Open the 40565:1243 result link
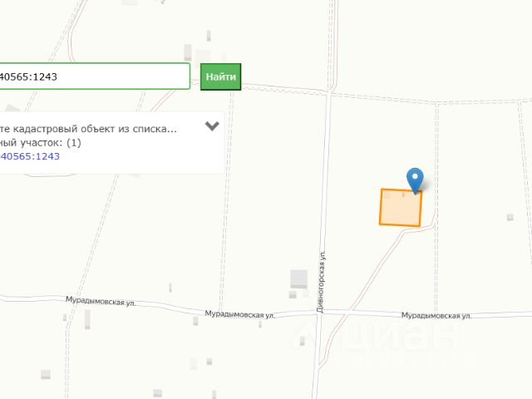Image resolution: width=532 pixels, height=399 pixels. 30,156
